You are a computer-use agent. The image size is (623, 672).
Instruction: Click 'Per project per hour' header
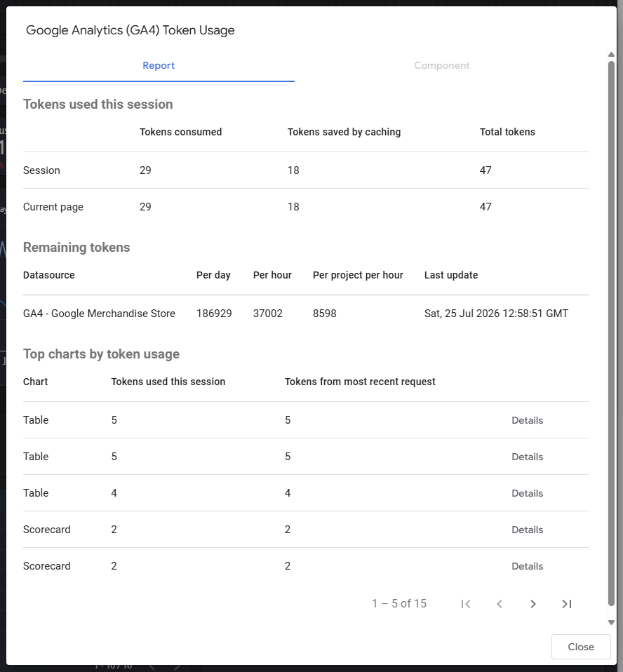point(358,275)
